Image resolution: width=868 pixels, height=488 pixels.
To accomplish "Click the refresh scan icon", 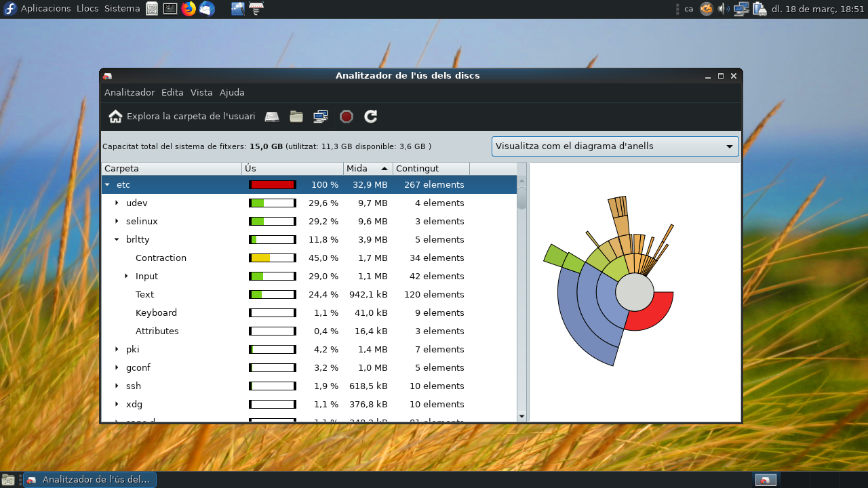I will 370,117.
